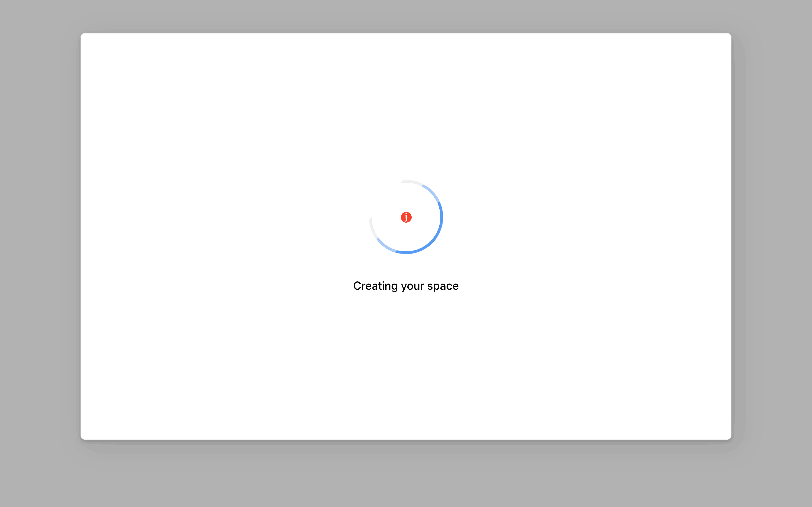Click the pale gray arc at spinner top
This screenshot has width=812, height=507.
coord(412,182)
